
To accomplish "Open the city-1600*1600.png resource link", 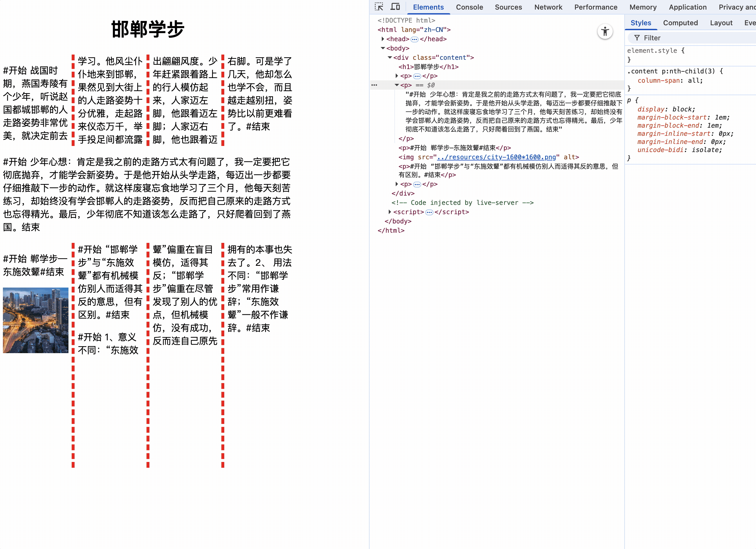I will pyautogui.click(x=496, y=157).
